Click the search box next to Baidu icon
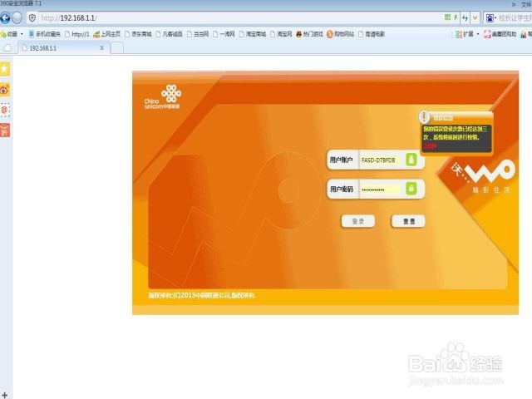532x399 pixels. tap(515, 17)
